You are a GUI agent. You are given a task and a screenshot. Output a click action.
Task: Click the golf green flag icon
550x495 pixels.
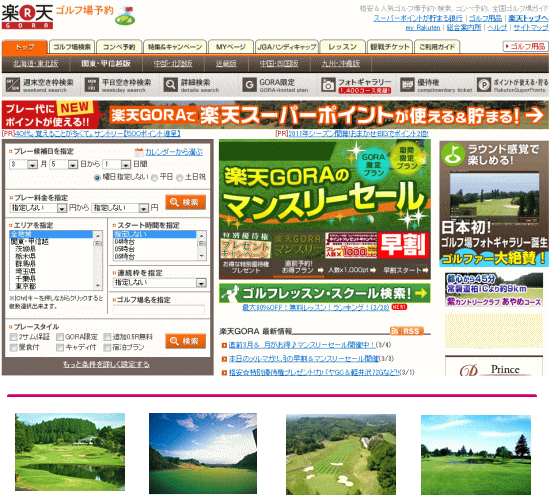point(125,15)
